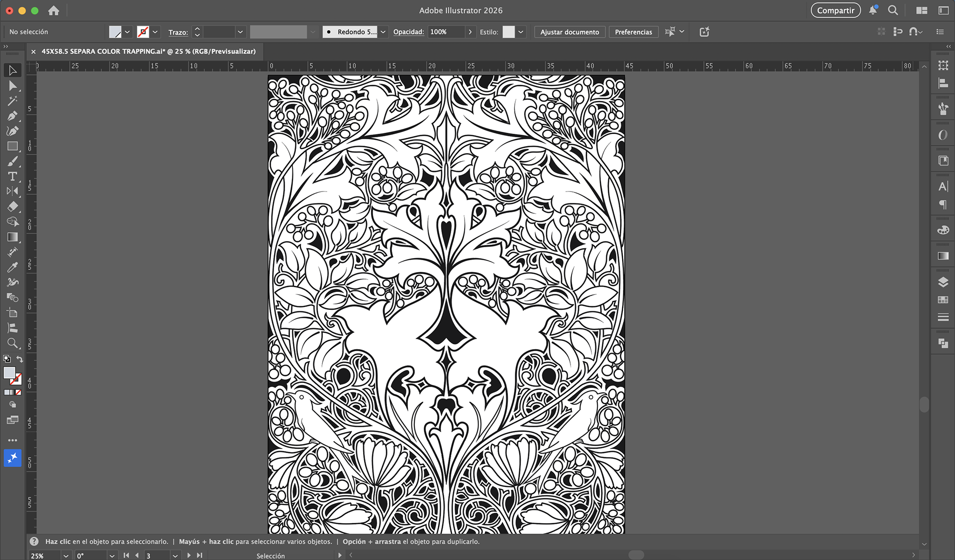This screenshot has width=955, height=560.
Task: Expand the Redondo 5 brush dropdown
Action: pyautogui.click(x=383, y=32)
